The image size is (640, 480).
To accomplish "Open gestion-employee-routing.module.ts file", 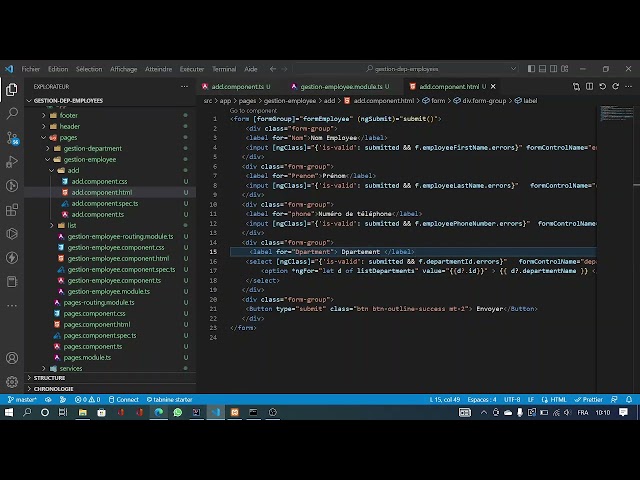I will (120, 236).
